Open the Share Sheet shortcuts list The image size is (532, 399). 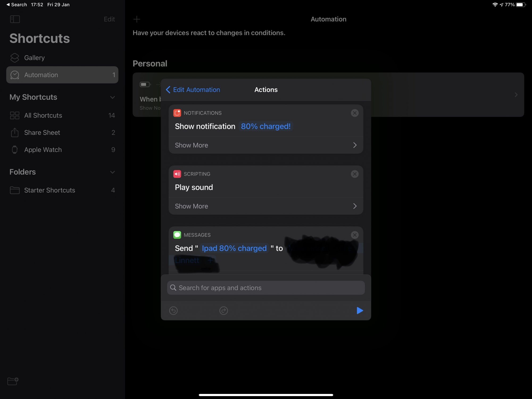[42, 132]
